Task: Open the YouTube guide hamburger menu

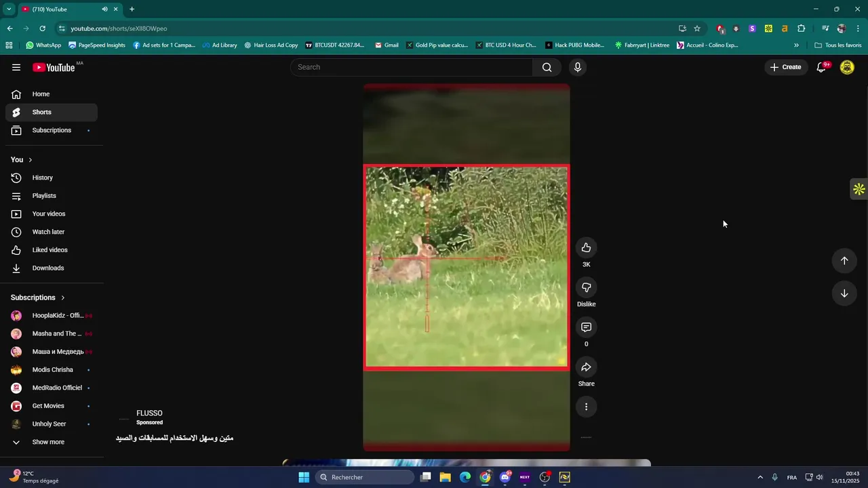Action: click(16, 67)
